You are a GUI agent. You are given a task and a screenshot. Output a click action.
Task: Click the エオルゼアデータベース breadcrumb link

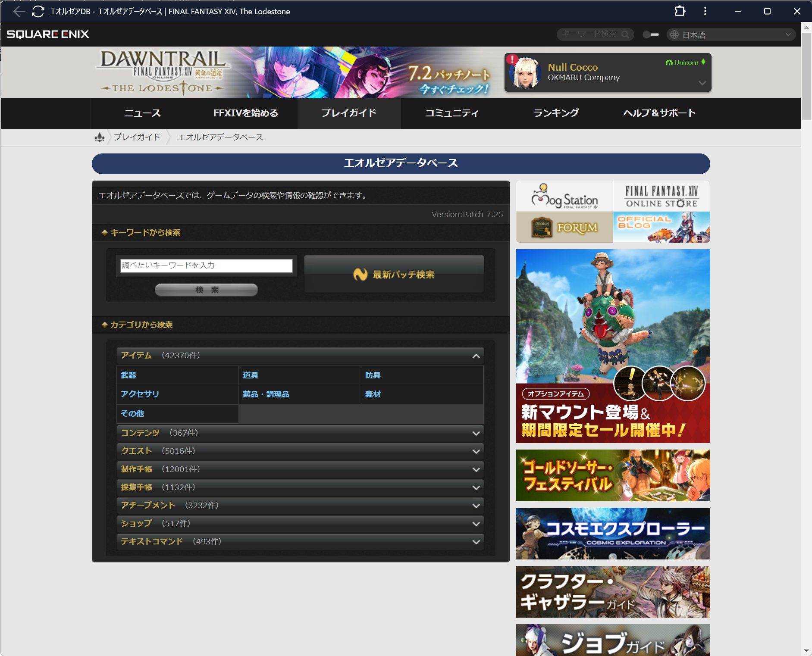click(220, 137)
